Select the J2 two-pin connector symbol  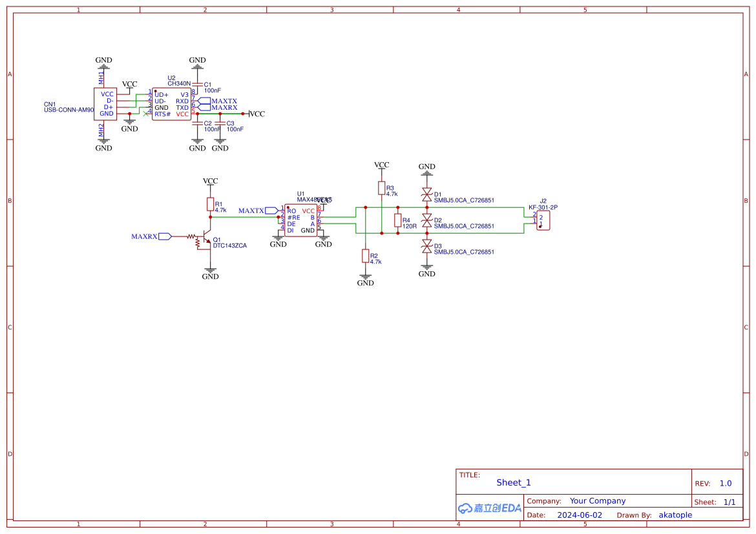pos(543,220)
